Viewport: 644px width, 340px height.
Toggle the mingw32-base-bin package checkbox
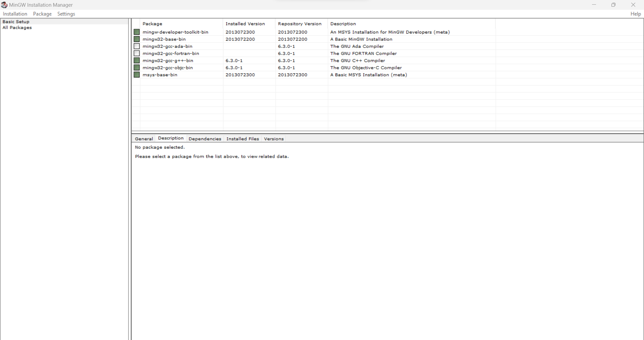tap(137, 39)
